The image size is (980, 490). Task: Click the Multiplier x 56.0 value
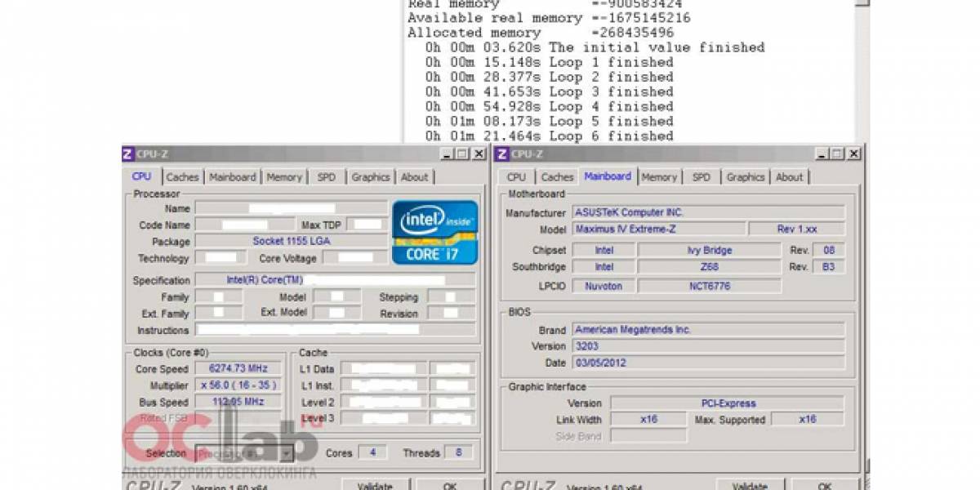coord(238,385)
